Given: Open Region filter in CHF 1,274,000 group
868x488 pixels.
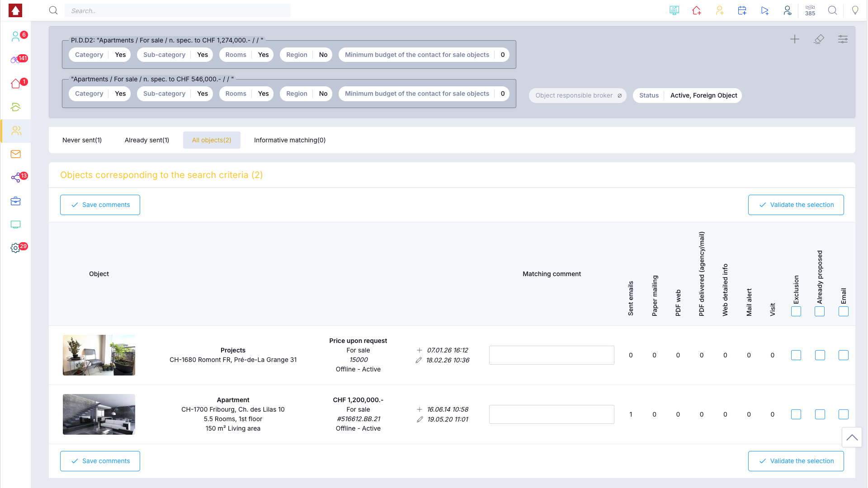Looking at the screenshot, I should (306, 55).
